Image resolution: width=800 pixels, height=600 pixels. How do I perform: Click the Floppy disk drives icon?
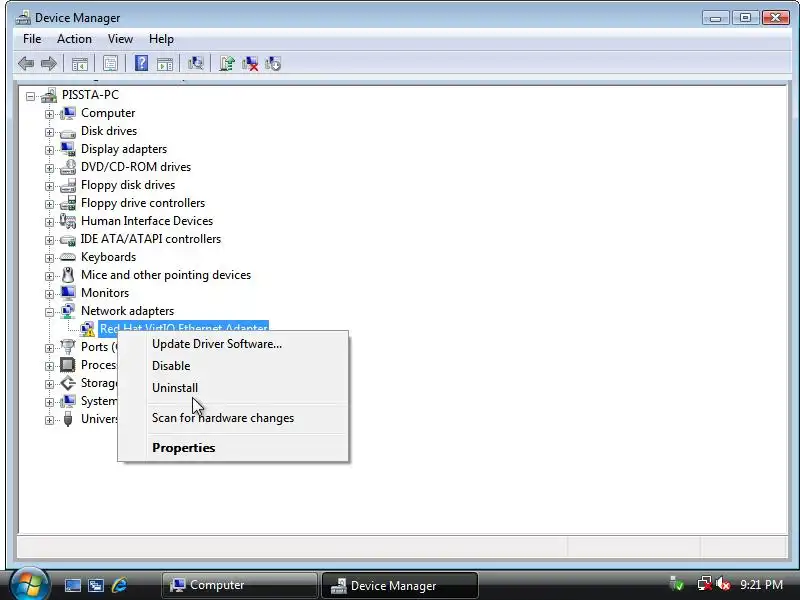coord(68,185)
